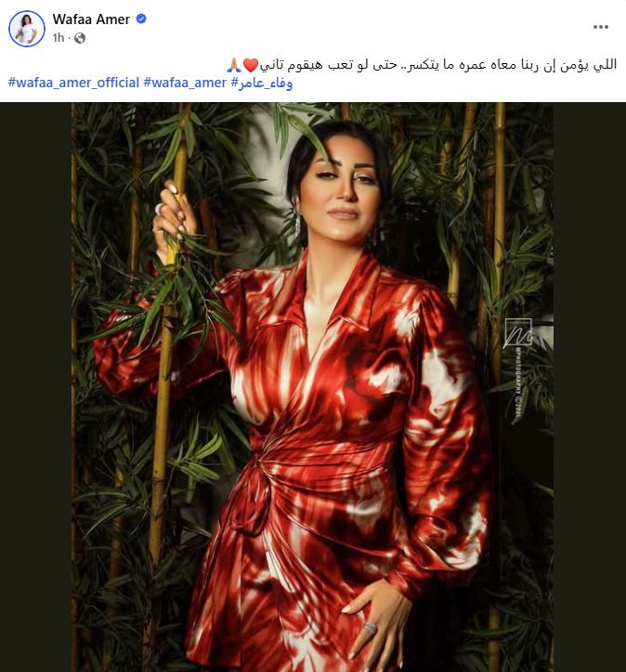Open the Arabic #وفاء_عامر hashtag
This screenshot has width=626, height=672.
(x=262, y=83)
